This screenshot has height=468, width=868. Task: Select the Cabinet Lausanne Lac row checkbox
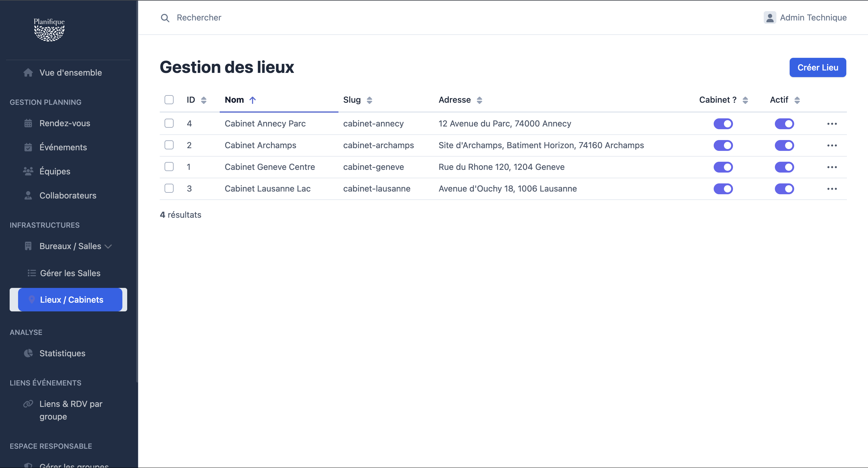[x=169, y=188]
